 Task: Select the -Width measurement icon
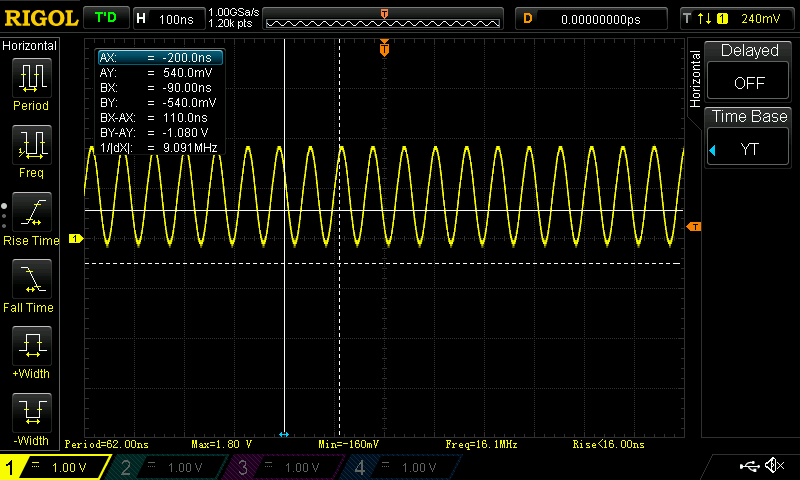[x=32, y=413]
